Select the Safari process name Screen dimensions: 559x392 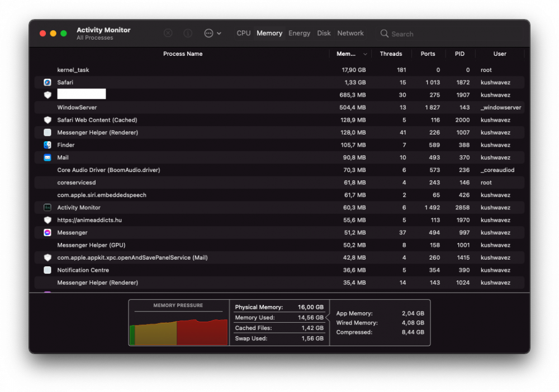coord(65,82)
